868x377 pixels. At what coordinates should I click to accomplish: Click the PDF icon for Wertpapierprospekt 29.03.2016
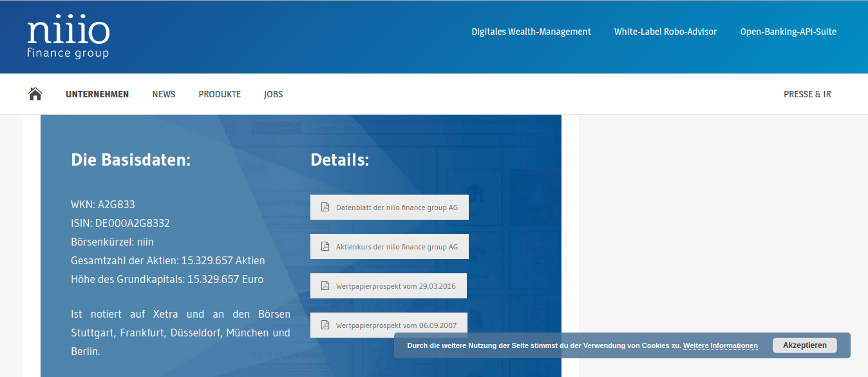coord(324,285)
